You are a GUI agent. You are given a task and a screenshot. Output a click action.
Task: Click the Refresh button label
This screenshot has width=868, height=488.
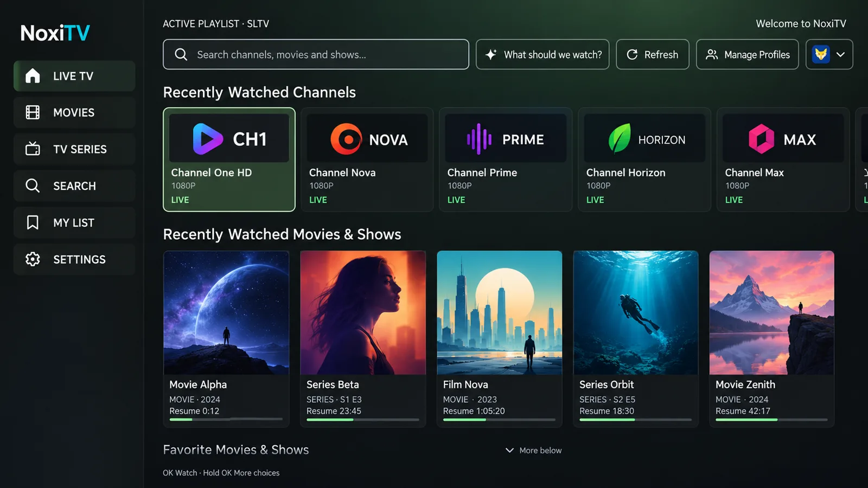click(661, 54)
